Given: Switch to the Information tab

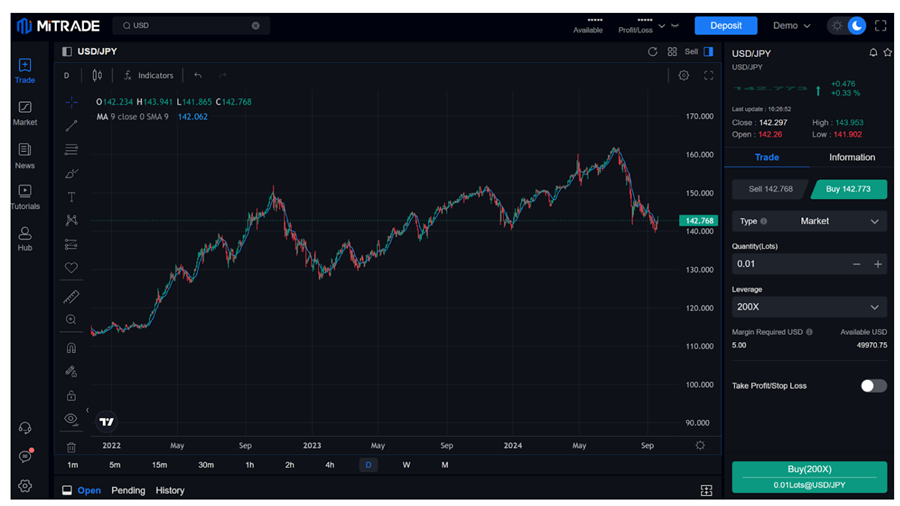Looking at the screenshot, I should (x=851, y=157).
